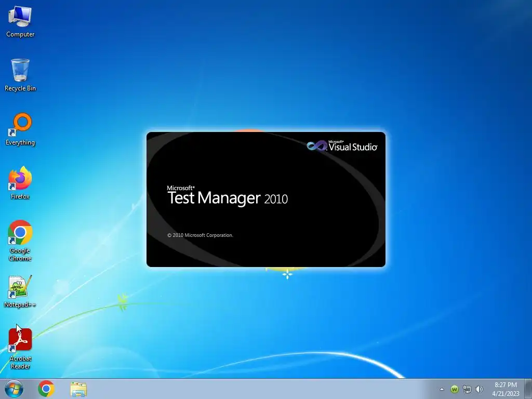This screenshot has height=399, width=532.
Task: Click the Show Desktop button
Action: pyautogui.click(x=528, y=389)
